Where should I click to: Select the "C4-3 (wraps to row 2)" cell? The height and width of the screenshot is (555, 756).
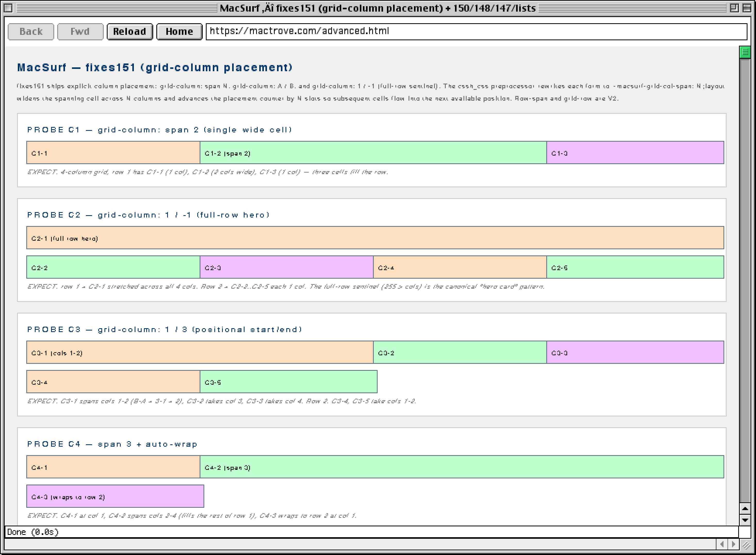click(x=115, y=496)
